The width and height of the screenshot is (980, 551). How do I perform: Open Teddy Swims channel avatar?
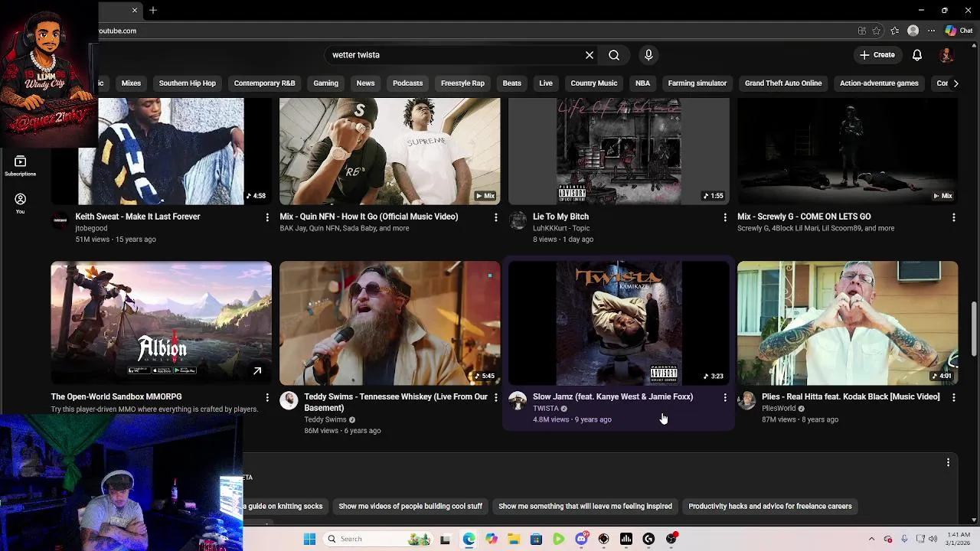point(289,401)
